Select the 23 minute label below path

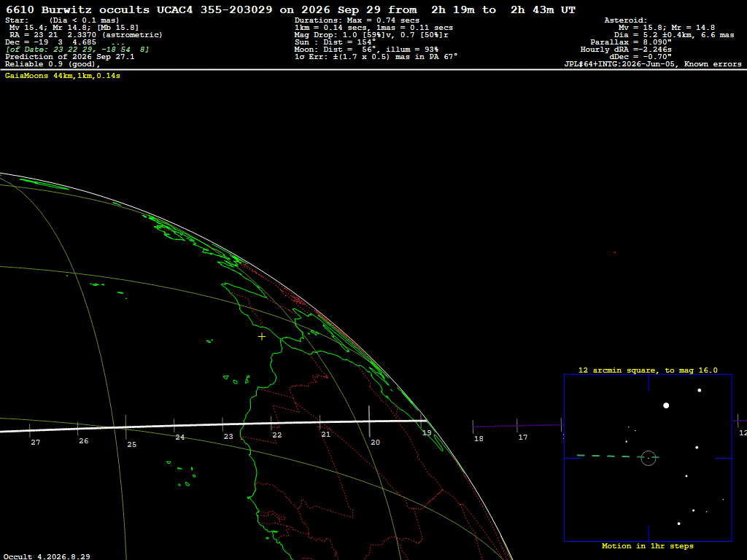click(x=228, y=436)
